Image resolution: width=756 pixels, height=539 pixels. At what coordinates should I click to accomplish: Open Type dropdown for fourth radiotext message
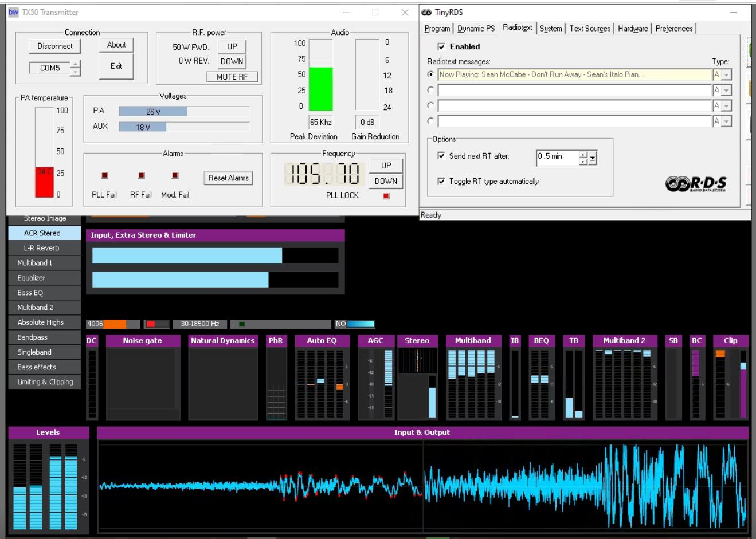tap(726, 121)
